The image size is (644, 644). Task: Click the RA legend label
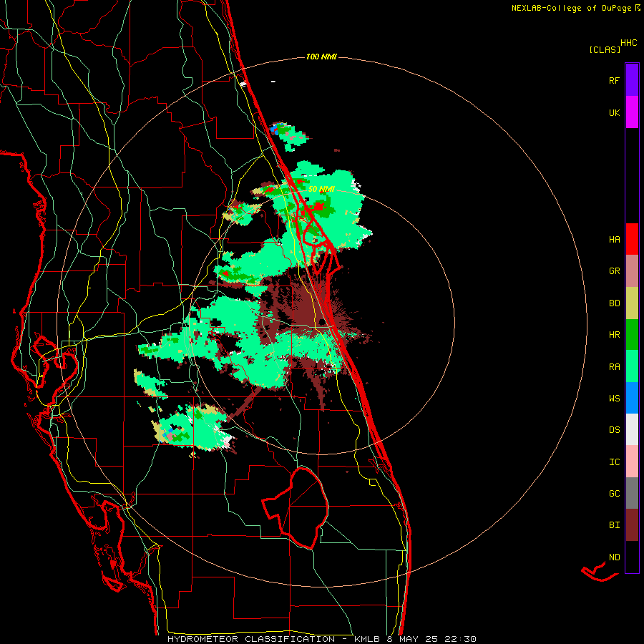click(614, 367)
